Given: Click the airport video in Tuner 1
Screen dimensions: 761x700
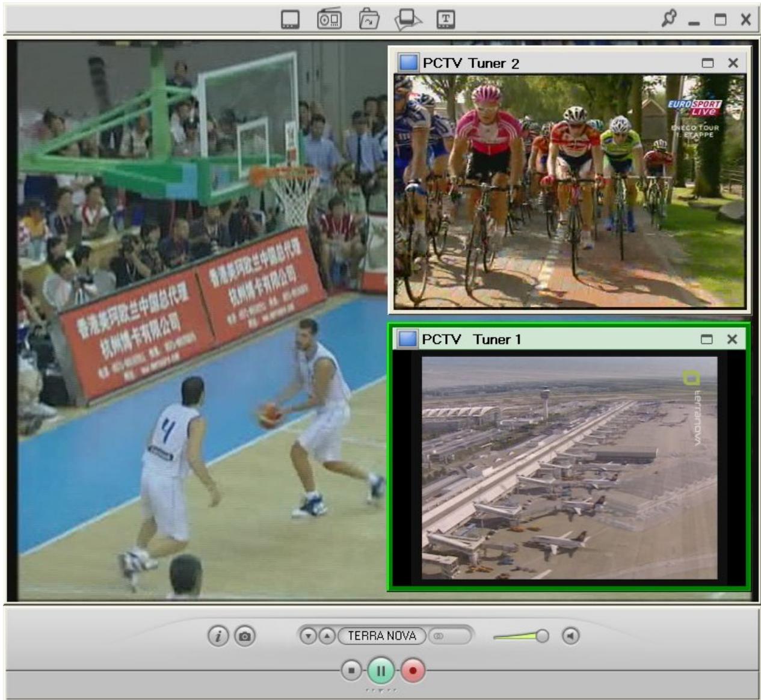Looking at the screenshot, I should pyautogui.click(x=569, y=468).
